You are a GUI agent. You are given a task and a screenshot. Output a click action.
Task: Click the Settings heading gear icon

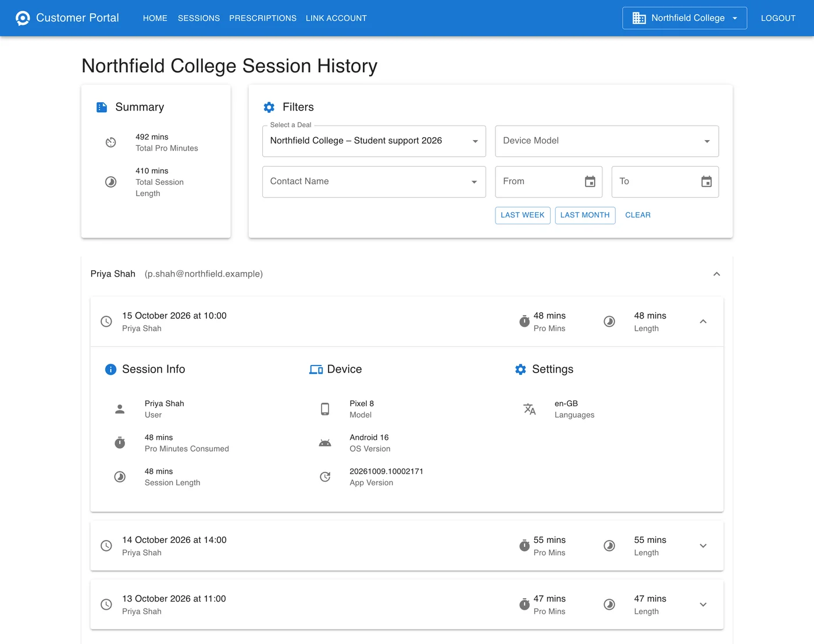pos(520,370)
